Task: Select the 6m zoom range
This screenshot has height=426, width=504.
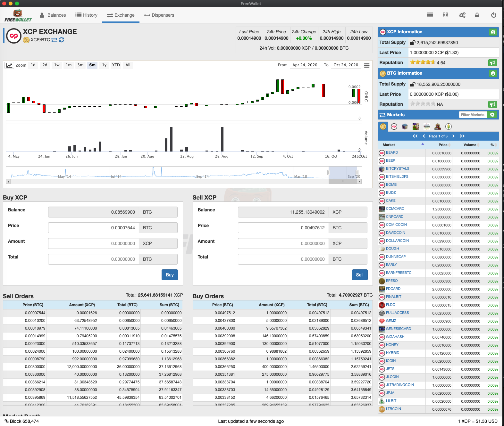Action: (92, 65)
